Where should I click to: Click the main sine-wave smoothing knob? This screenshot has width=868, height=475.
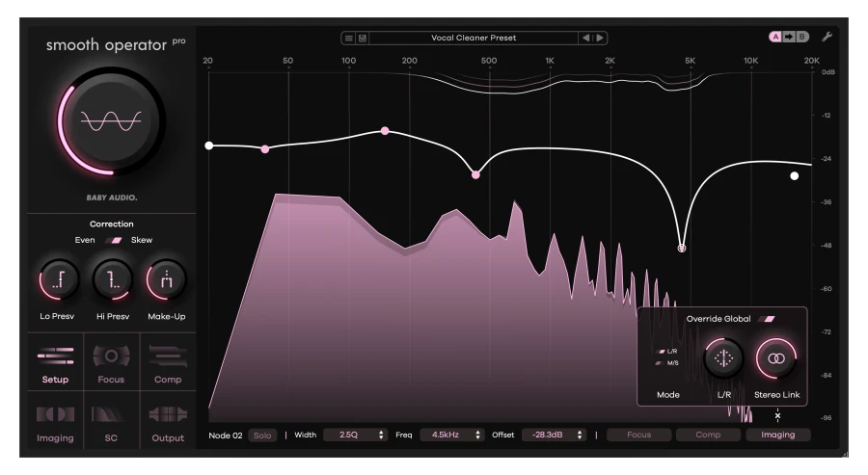click(111, 121)
